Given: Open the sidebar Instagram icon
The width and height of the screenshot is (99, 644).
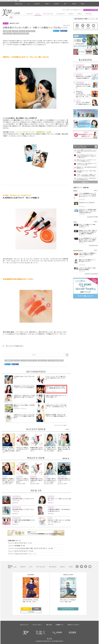Looking at the screenshot, I should pyautogui.click(x=88, y=26).
